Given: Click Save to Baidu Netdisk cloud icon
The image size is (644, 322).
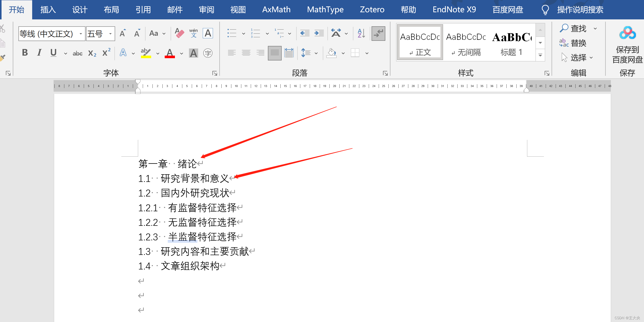Looking at the screenshot, I should (627, 33).
